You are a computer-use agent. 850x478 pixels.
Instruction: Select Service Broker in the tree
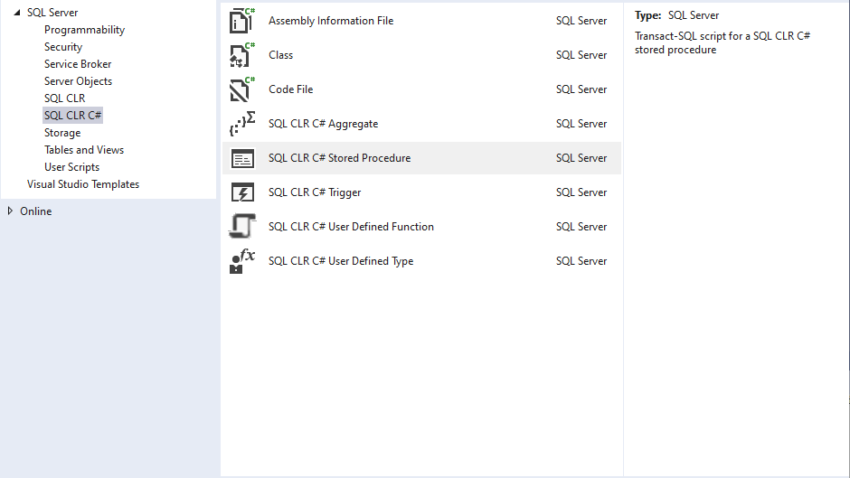78,64
